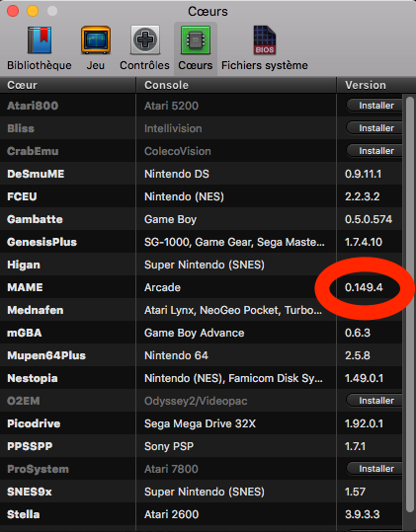Click PPSSPP version 1.7.1
Screen dimensions: 416x532
pos(355,446)
